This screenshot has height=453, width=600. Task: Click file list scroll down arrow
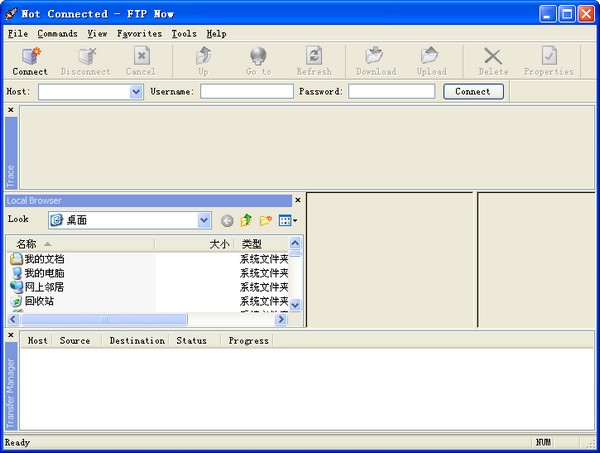tap(295, 305)
